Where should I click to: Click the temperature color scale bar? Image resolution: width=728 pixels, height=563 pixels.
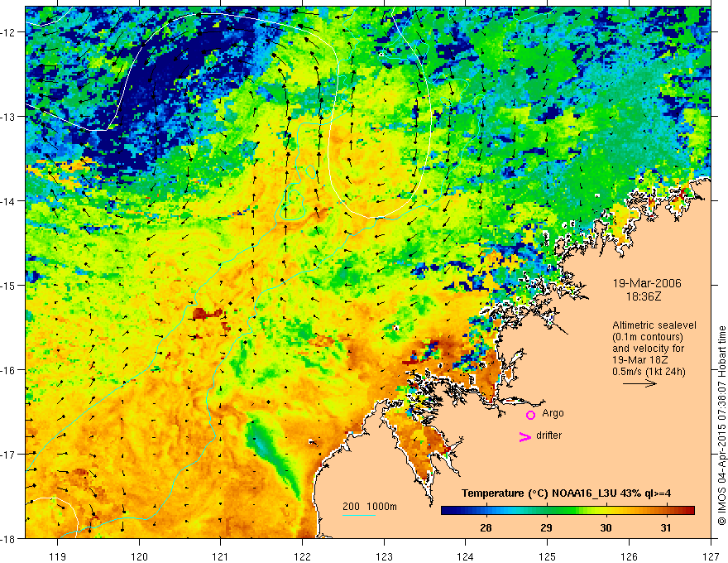pos(568,511)
